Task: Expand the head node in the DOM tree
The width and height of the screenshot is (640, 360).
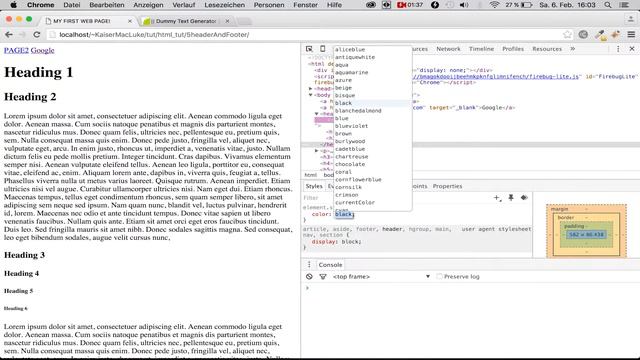Action: tap(311, 89)
